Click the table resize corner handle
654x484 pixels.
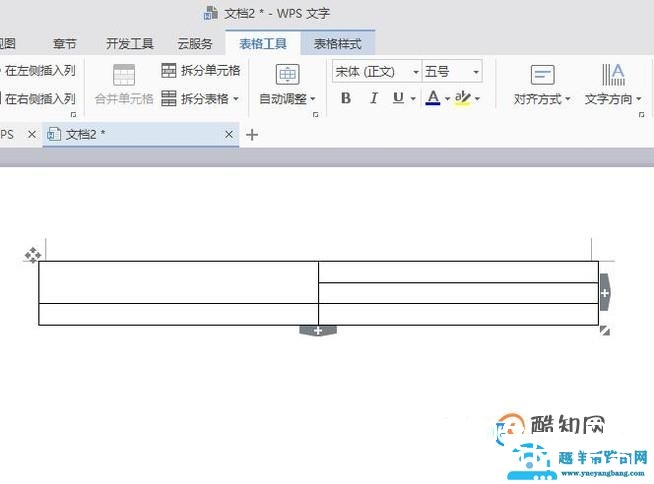[605, 331]
